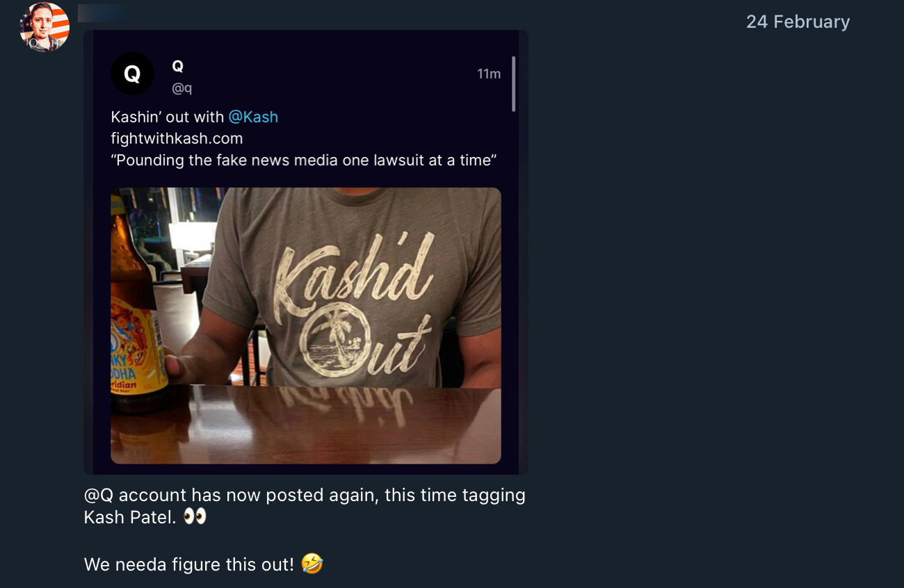This screenshot has width=904, height=588.
Task: Click the sender's profile avatar
Action: [x=45, y=27]
